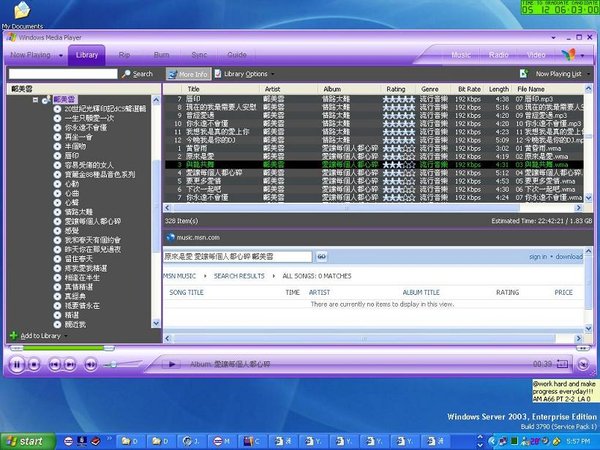600x450 pixels.
Task: Open the Now Playing tab dropdown arrow
Action: (x=60, y=55)
